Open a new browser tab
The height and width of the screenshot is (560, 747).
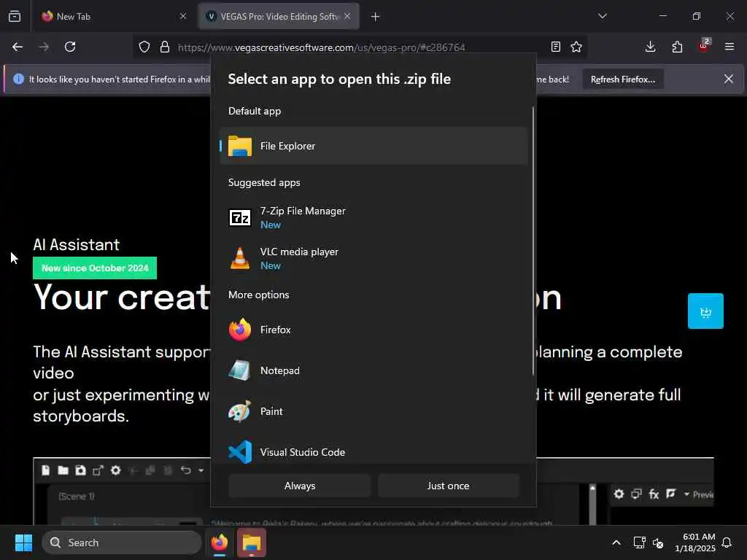click(x=376, y=17)
